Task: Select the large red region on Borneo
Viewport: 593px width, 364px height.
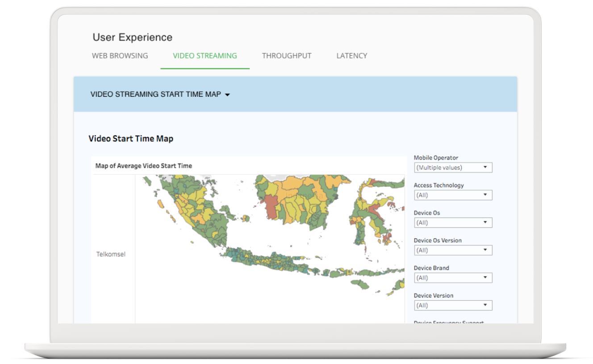Action: (x=271, y=206)
